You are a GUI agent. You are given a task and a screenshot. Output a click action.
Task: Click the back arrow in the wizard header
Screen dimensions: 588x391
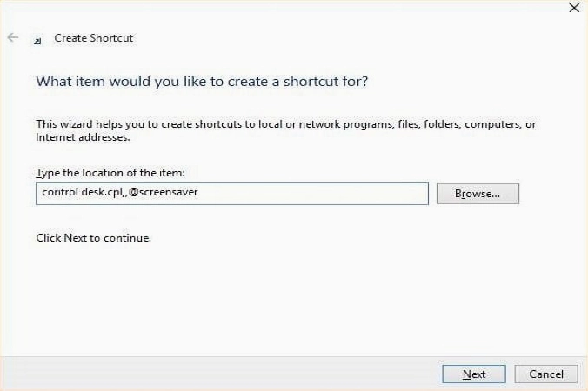[13, 38]
